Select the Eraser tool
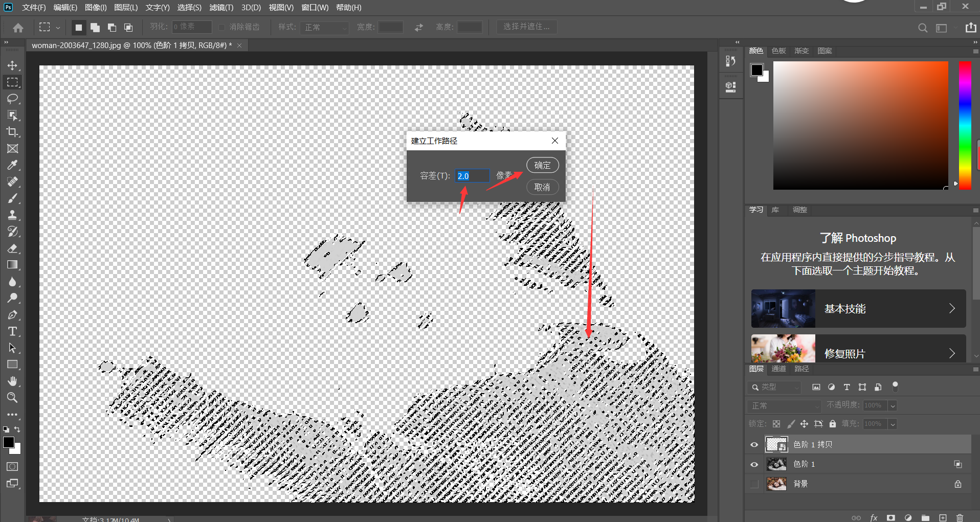Viewport: 980px width, 522px height. pyautogui.click(x=13, y=248)
